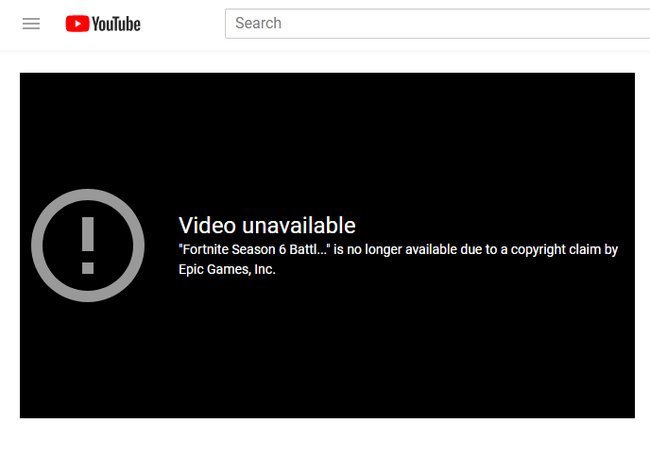650x457 pixels.
Task: Click the red YouTube play logo
Action: pos(77,24)
